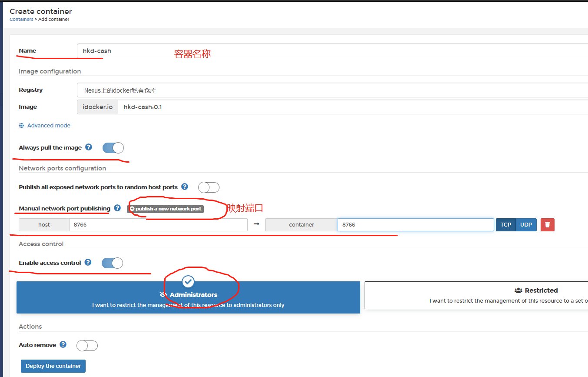The image size is (588, 377).
Task: Select TCP protocol for port mapping
Action: pyautogui.click(x=506, y=224)
